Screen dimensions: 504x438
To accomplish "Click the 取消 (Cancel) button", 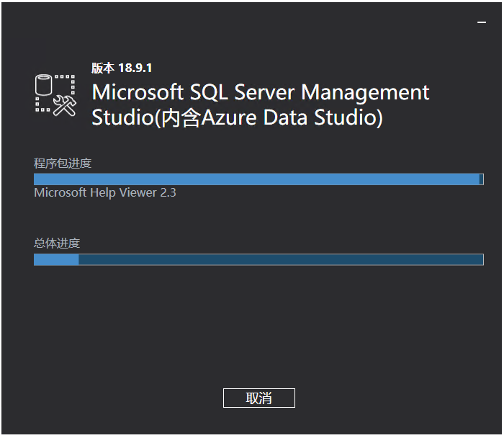I will pos(258,398).
